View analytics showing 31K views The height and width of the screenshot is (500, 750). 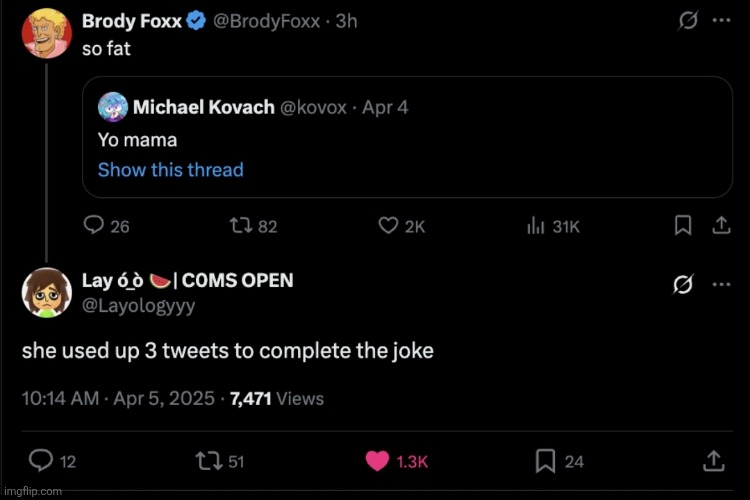click(x=535, y=226)
